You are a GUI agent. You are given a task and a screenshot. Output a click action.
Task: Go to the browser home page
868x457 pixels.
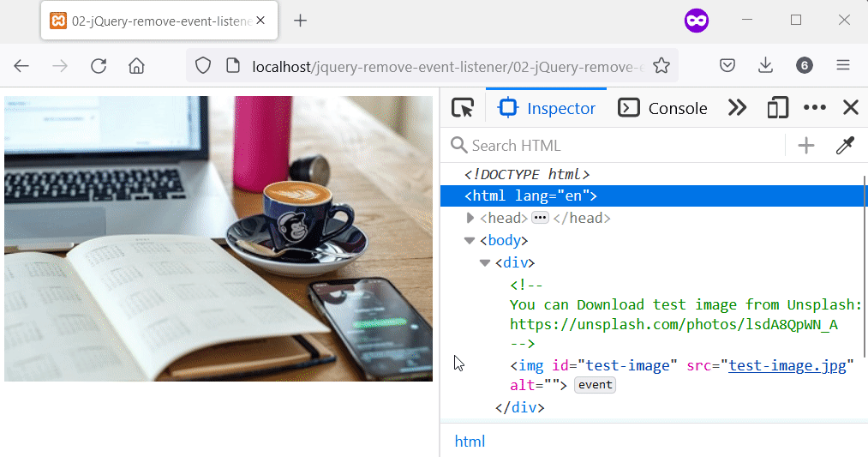(x=136, y=66)
